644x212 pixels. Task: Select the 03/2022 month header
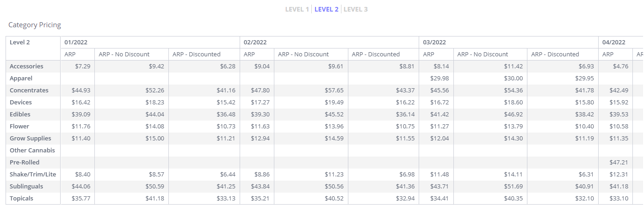coord(434,42)
